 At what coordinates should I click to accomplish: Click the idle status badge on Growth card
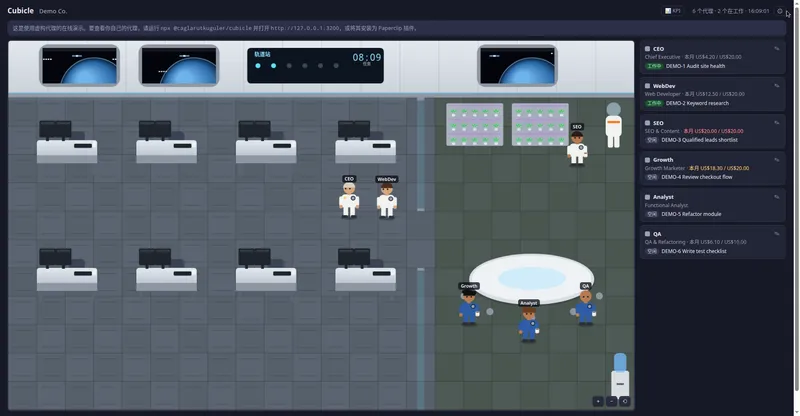pos(652,177)
